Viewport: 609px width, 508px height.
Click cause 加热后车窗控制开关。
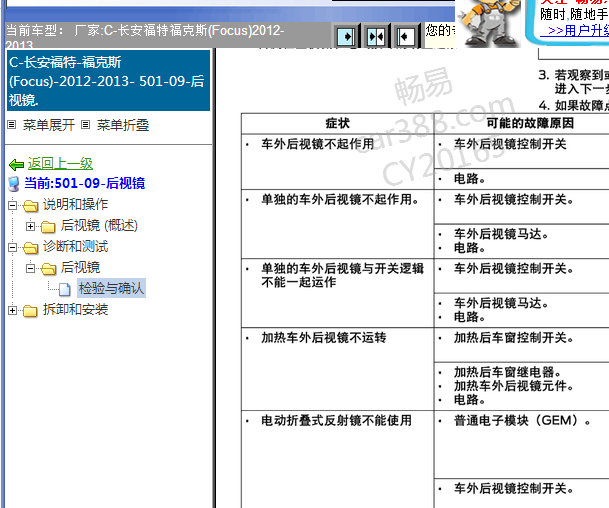514,338
